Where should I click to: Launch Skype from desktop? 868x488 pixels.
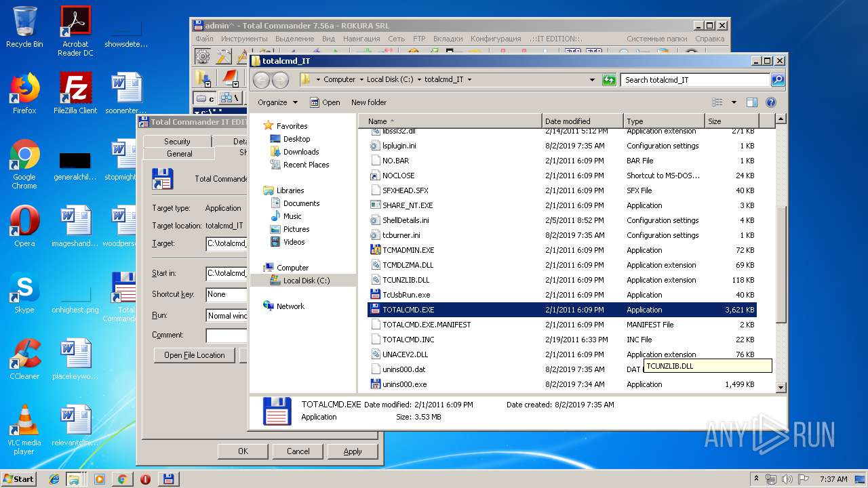24,293
